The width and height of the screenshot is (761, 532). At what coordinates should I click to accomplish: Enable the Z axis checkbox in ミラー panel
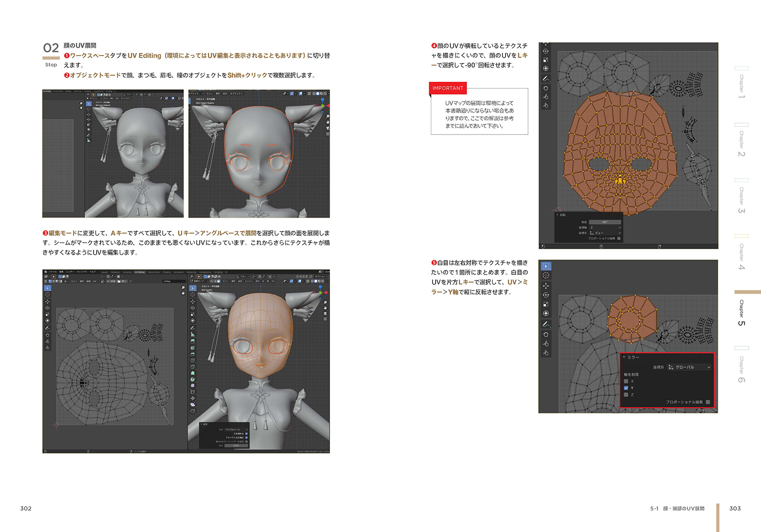tap(626, 395)
